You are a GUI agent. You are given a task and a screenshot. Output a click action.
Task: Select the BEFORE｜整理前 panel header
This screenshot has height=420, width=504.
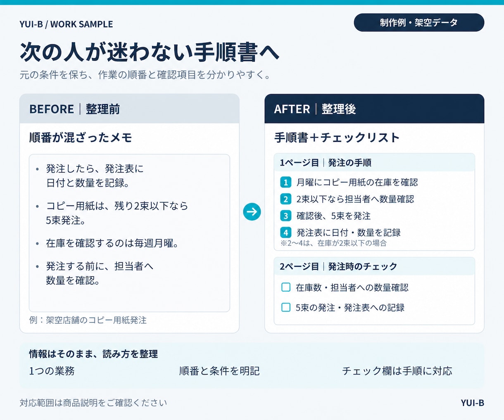(x=129, y=109)
